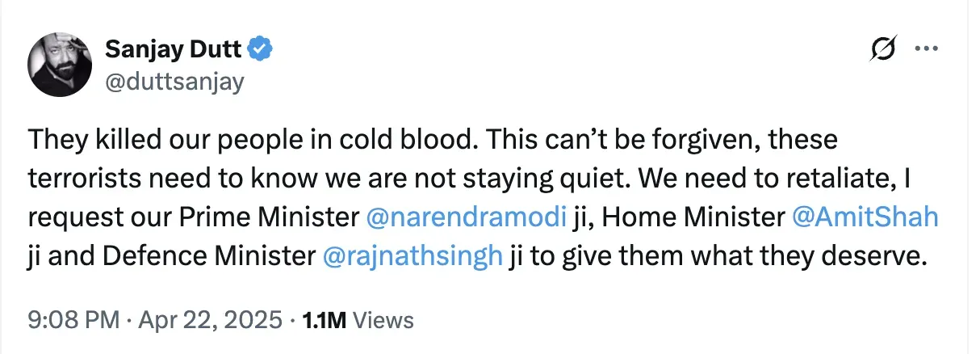Click the word 'terrorists' in the tweet

(80, 179)
